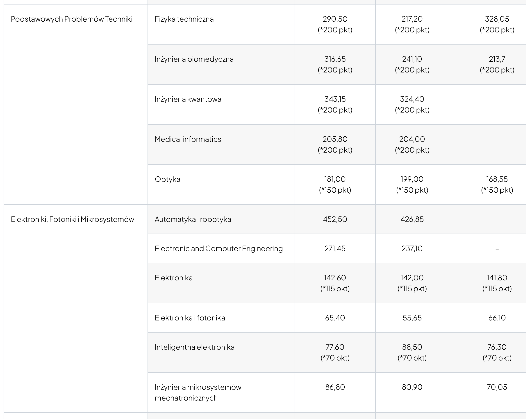This screenshot has width=532, height=419.
Task: Select the 88,50 score cell
Action: (412, 347)
